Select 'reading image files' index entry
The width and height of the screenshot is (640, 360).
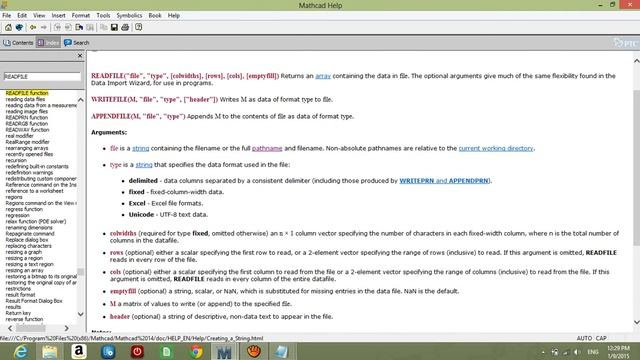[27, 111]
